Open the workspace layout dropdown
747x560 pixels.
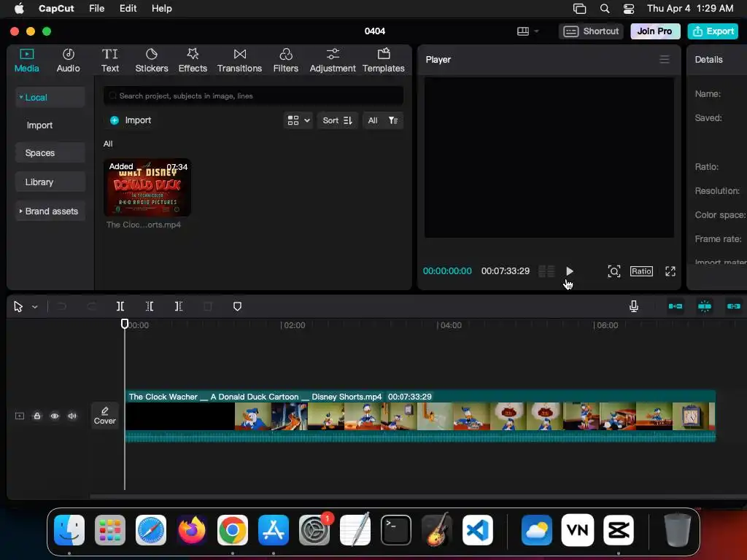click(x=527, y=31)
